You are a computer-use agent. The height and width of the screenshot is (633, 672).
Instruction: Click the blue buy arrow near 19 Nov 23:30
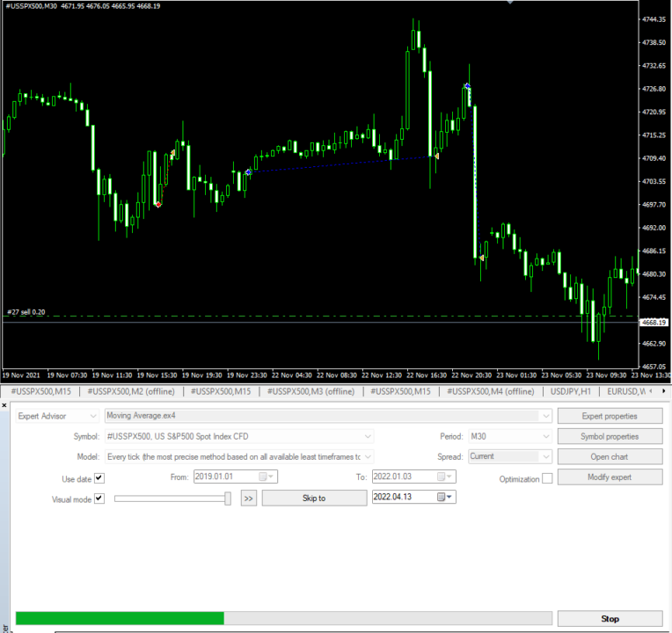pos(249,172)
